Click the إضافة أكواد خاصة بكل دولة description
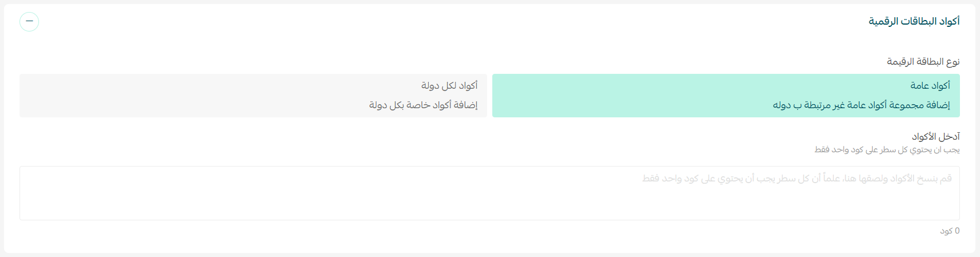 click(423, 105)
